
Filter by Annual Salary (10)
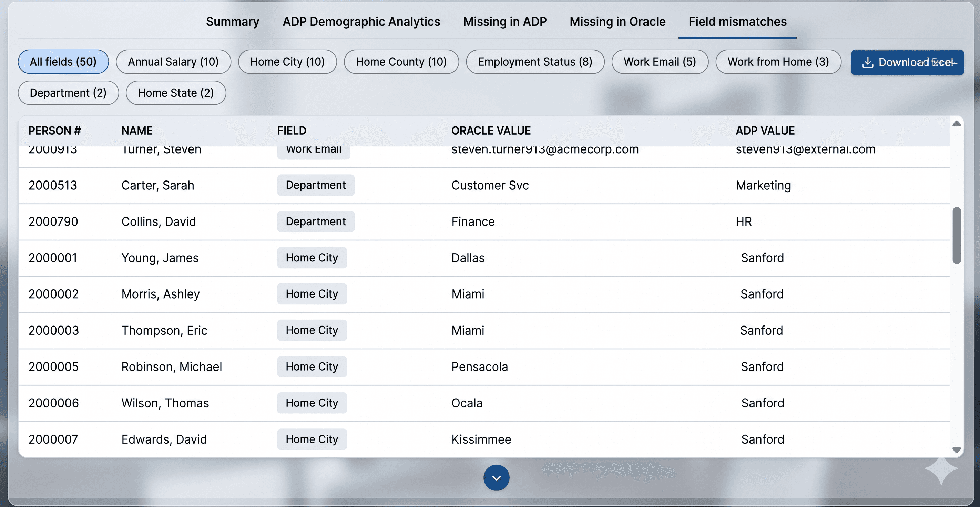pos(173,62)
